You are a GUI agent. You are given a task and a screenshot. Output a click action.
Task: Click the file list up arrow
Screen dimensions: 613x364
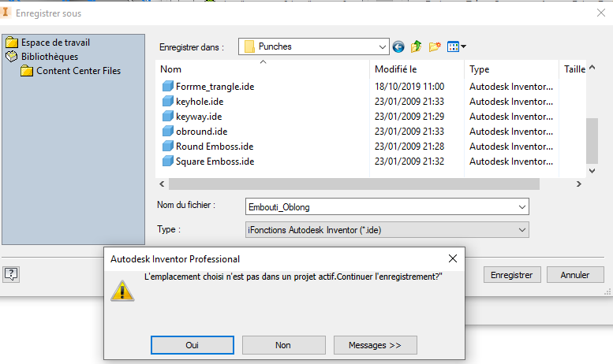(592, 68)
